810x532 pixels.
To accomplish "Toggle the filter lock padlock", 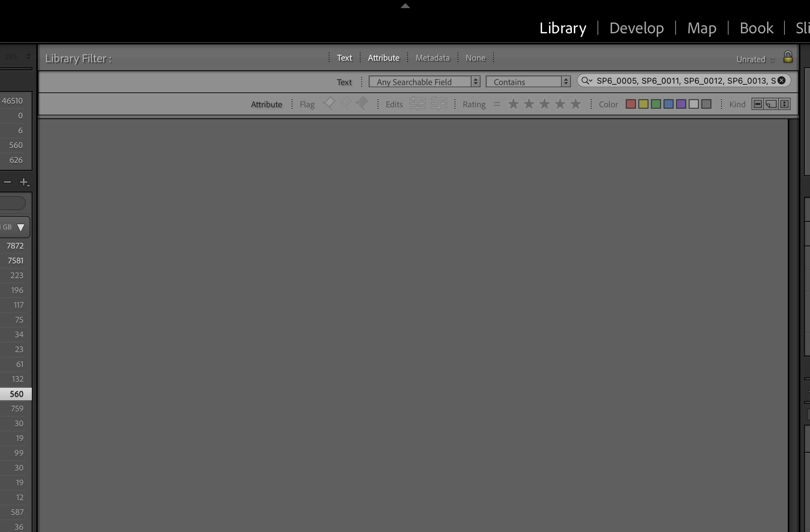I will click(x=788, y=57).
